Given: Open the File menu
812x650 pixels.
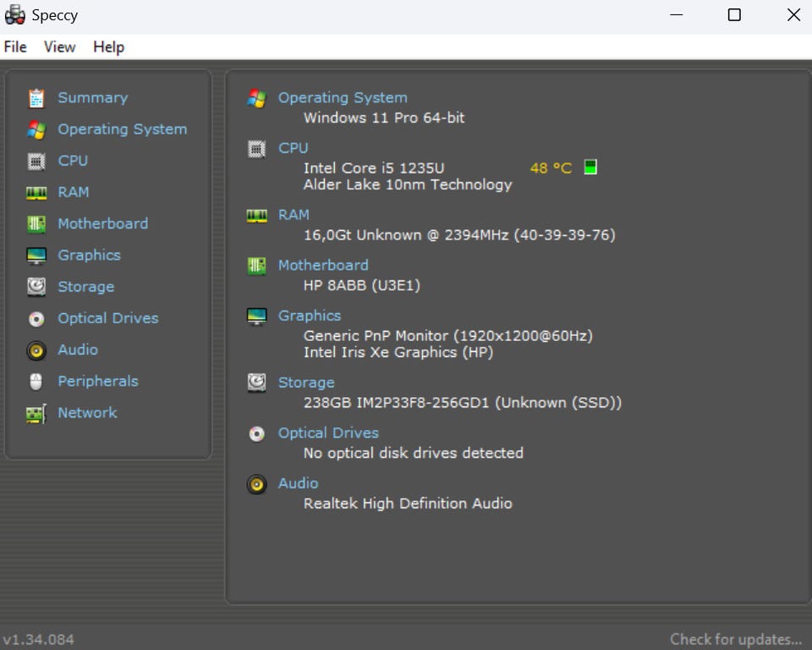Looking at the screenshot, I should 15,47.
